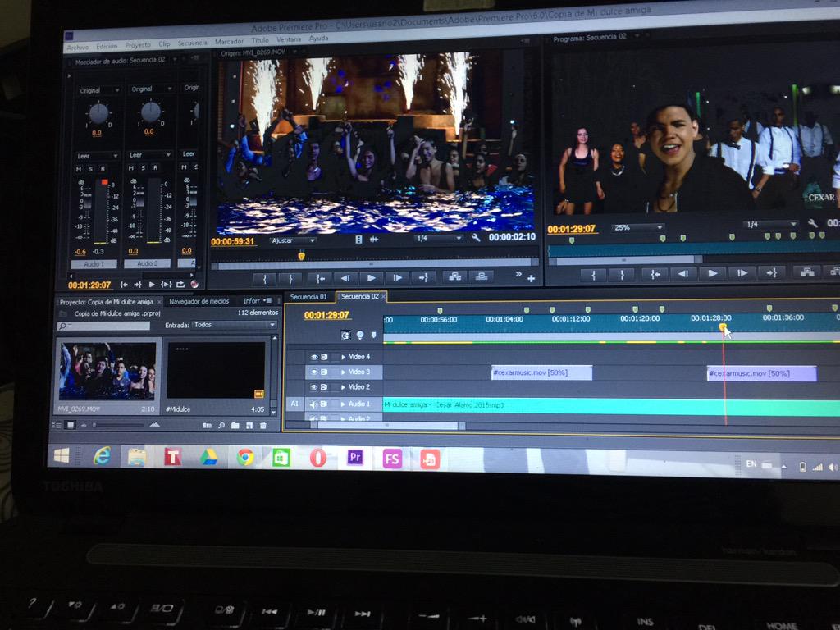The width and height of the screenshot is (840, 630).
Task: Open Source monitor settings wrench
Action: (476, 237)
